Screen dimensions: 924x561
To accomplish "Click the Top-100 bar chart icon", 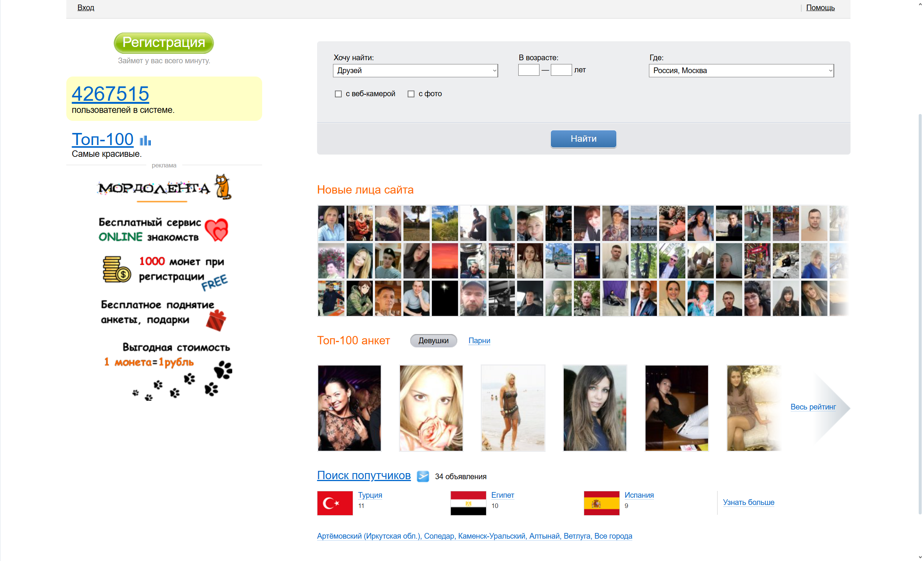I will [x=145, y=141].
